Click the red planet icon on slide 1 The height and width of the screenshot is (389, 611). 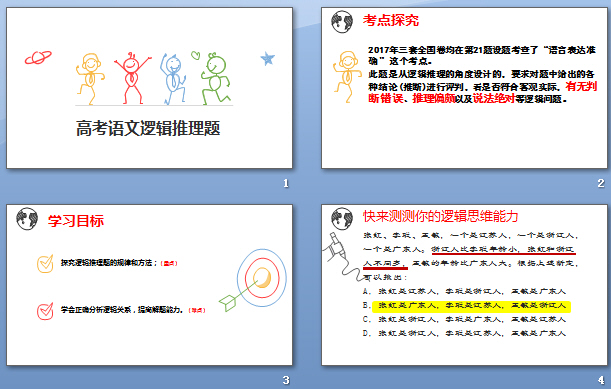(38, 58)
